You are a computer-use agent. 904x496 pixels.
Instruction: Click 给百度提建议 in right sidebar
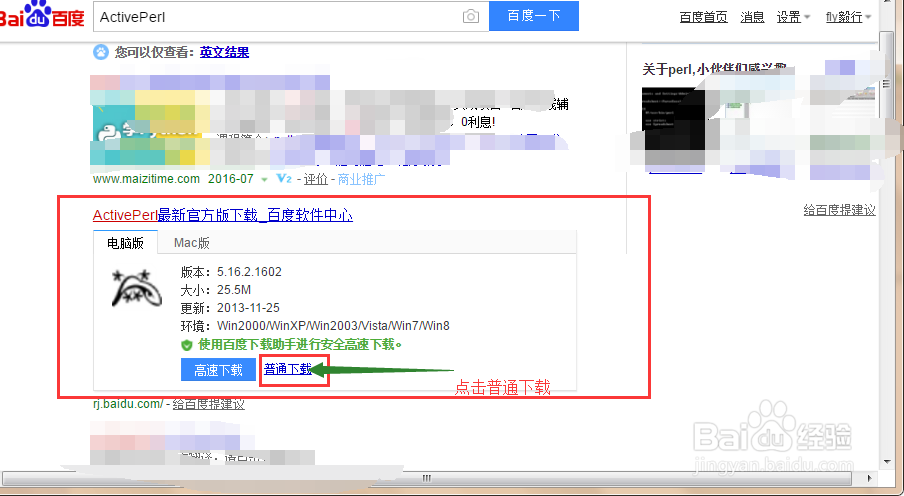click(x=839, y=210)
